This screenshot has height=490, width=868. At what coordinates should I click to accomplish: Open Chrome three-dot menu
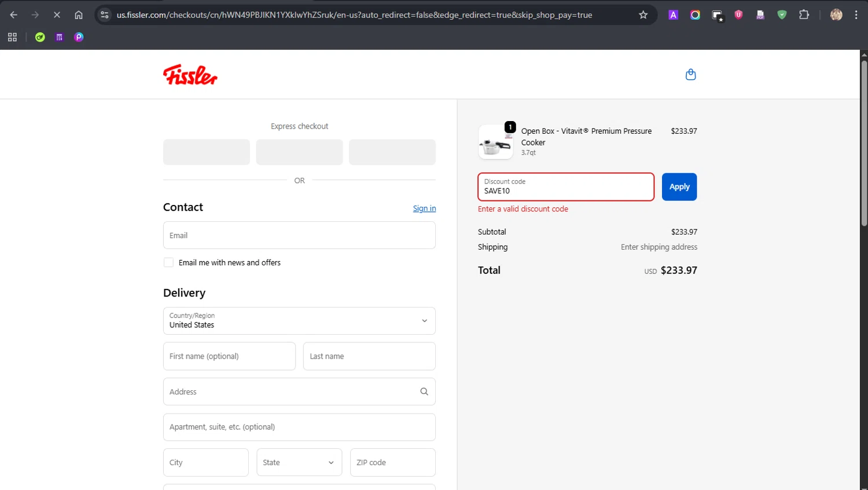tap(856, 15)
